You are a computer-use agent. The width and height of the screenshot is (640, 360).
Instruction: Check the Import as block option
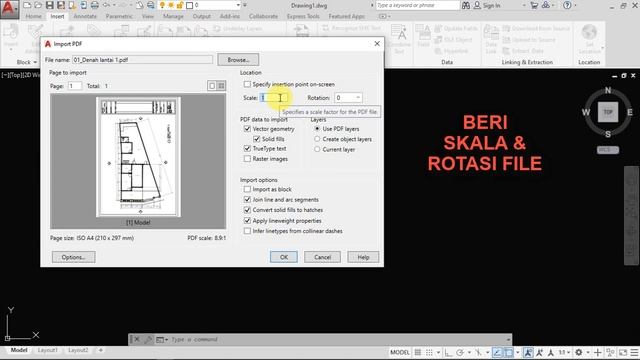click(247, 189)
